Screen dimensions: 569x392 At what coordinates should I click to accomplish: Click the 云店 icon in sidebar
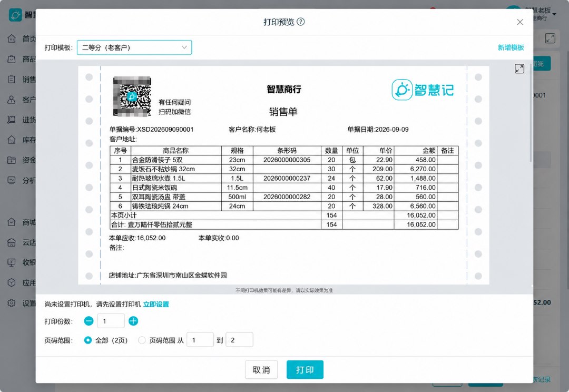[12, 242]
